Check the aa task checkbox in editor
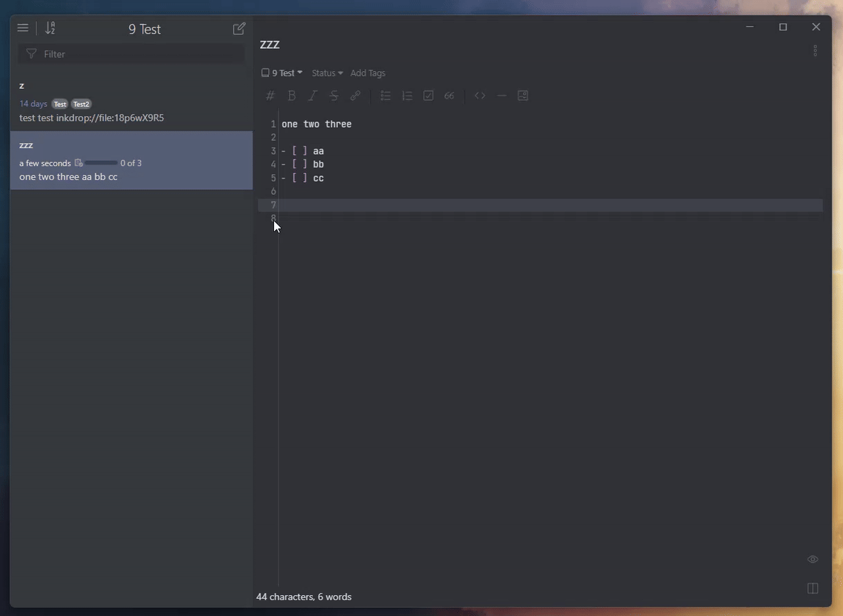The width and height of the screenshot is (843, 616). click(300, 151)
